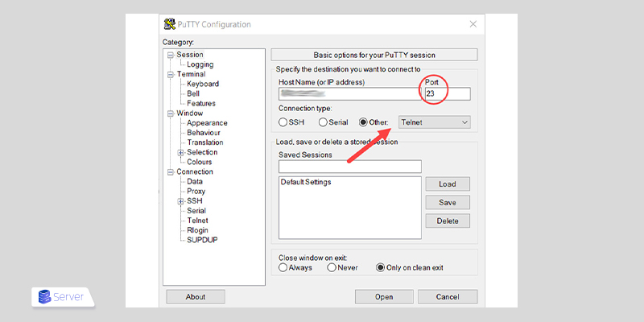
Task: Click Open to start the connection
Action: [384, 296]
